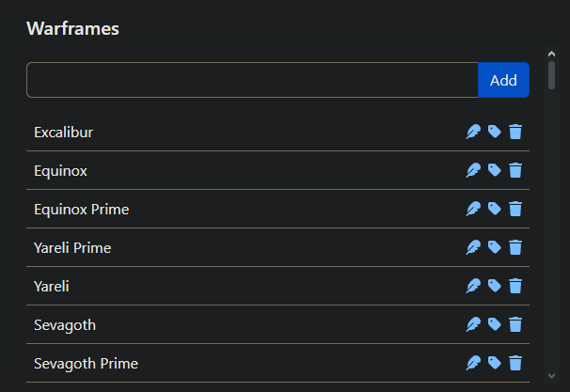Screen dimensions: 570x392
Task: Click the scrollbar down arrow
Action: click(x=551, y=376)
